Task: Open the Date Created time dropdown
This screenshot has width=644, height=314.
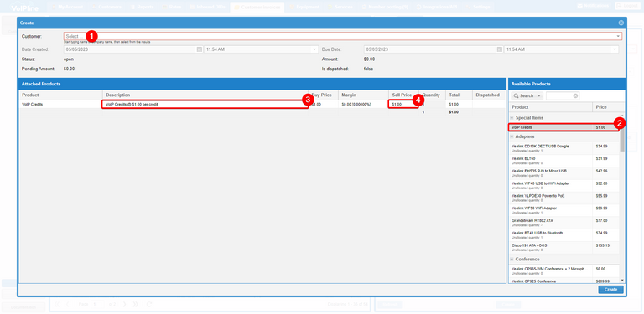Action: click(x=314, y=49)
